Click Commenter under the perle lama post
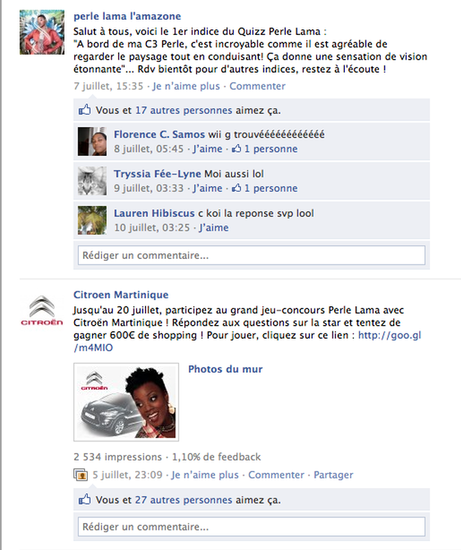Screen dimensions: 461x550 click(258, 86)
